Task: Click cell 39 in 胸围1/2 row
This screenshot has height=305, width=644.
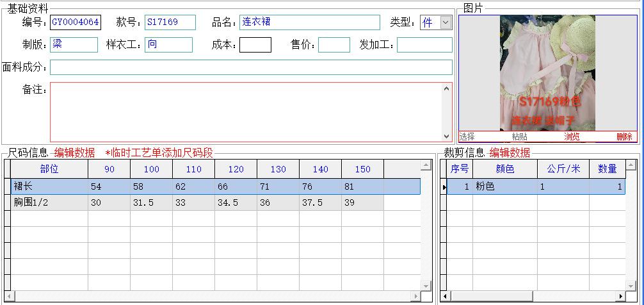Action: [363, 202]
